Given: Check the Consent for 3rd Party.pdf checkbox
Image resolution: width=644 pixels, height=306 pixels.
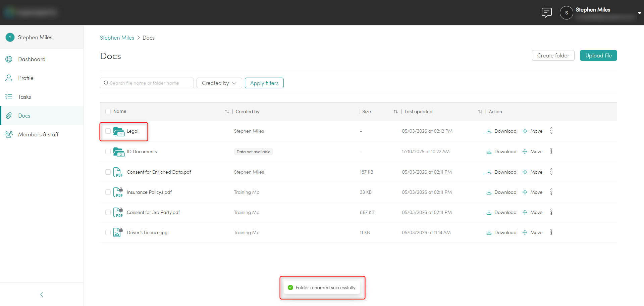Looking at the screenshot, I should [108, 212].
